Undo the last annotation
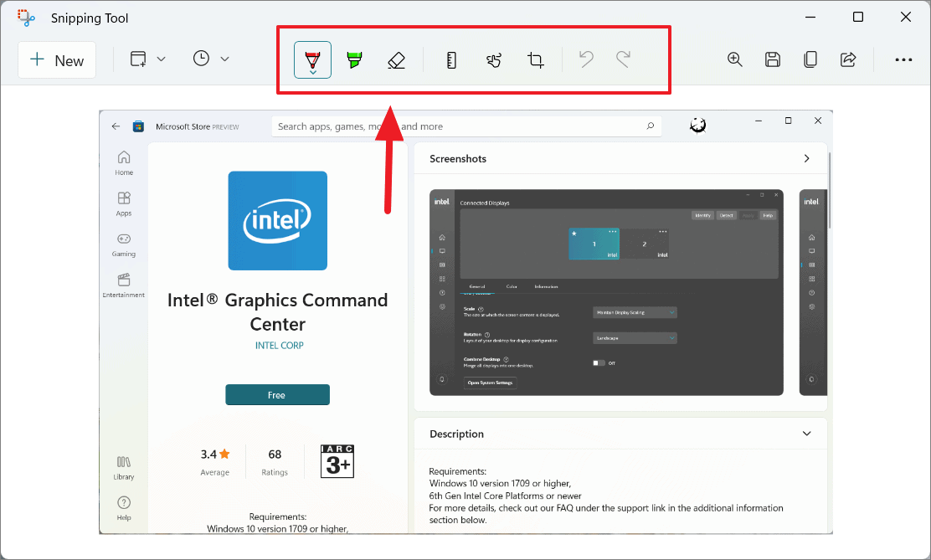Viewport: 931px width, 560px height. tap(585, 59)
